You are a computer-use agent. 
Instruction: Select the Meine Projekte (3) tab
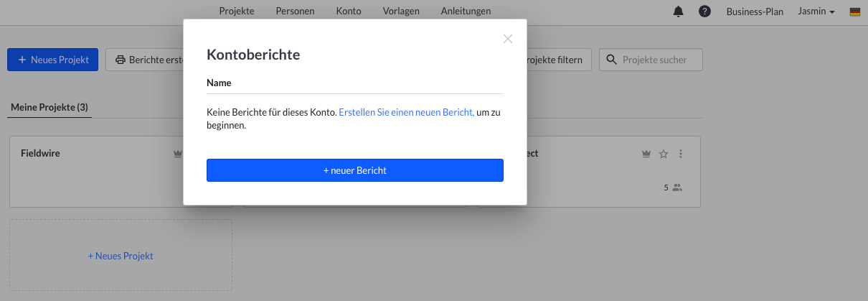49,107
